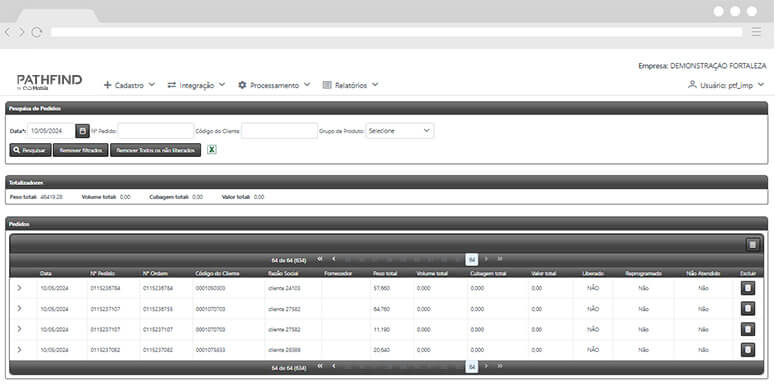Viewport: 775px width, 390px height.
Task: Go to previous page in upper paginator
Action: coord(334,259)
